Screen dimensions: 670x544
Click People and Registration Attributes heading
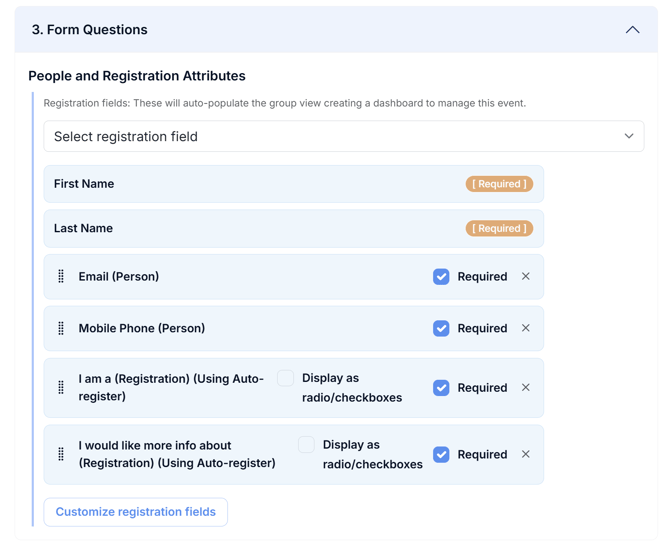137,76
